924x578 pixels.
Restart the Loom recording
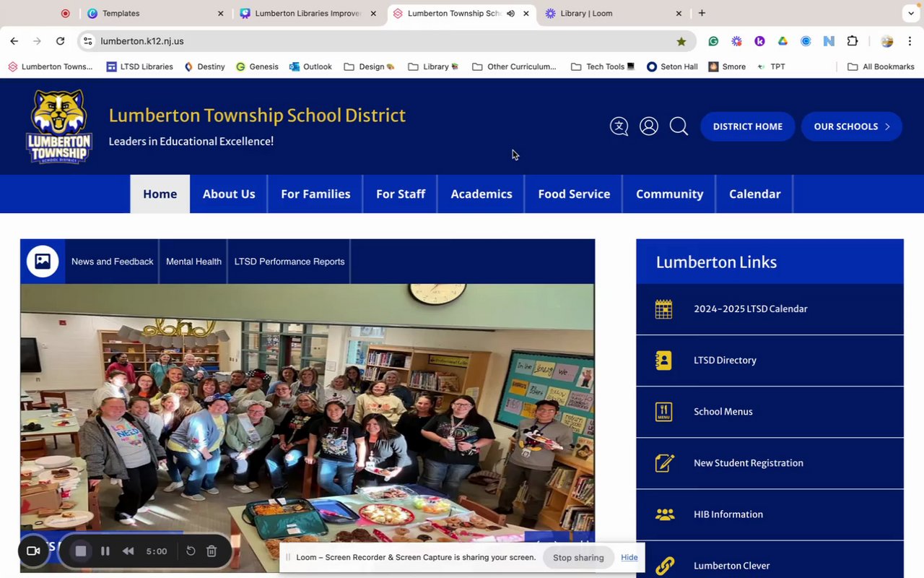(191, 551)
